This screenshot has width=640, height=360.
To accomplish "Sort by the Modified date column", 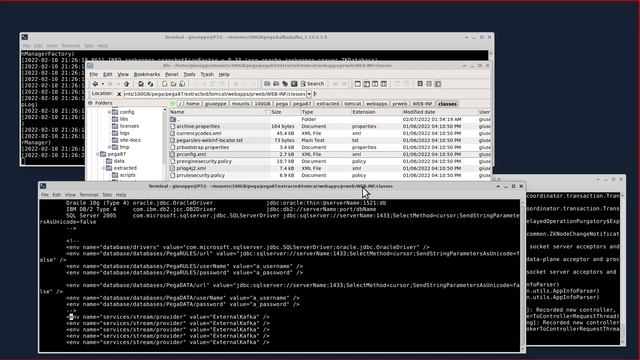I will [x=439, y=112].
